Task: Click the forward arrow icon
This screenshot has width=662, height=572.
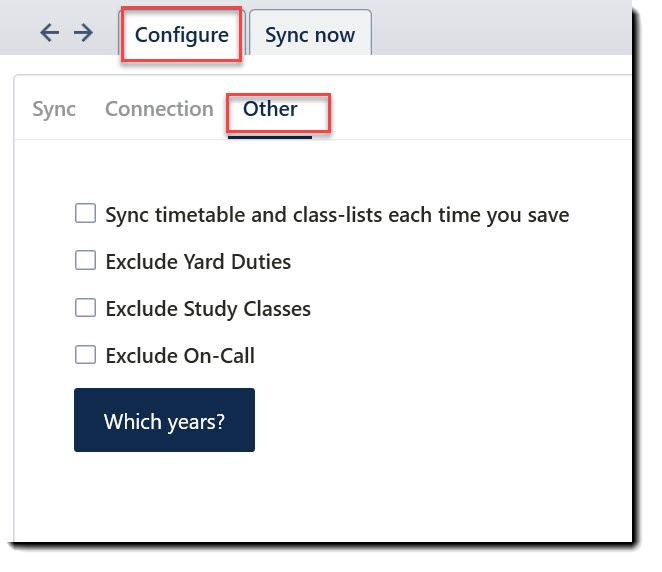Action: click(83, 33)
